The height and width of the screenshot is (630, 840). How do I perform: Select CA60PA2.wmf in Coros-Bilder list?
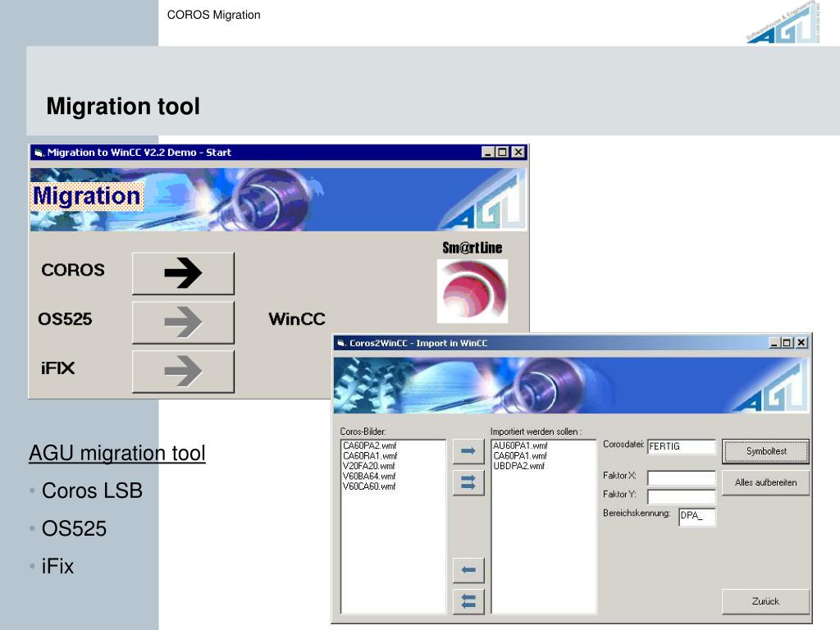click(369, 445)
